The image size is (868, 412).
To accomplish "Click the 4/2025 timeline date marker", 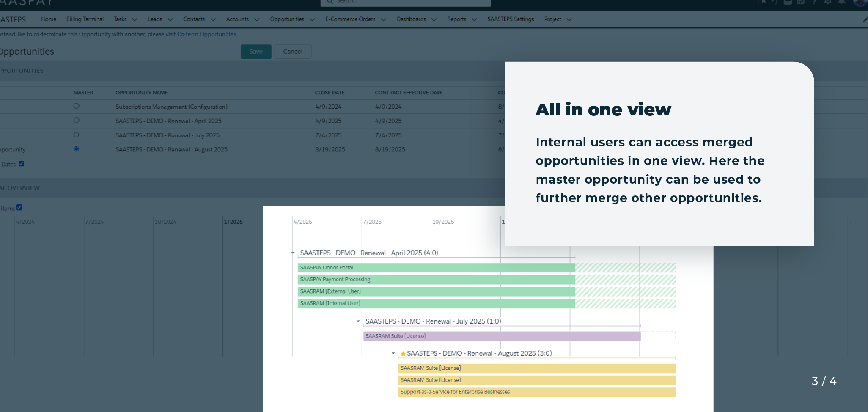I will click(x=303, y=222).
